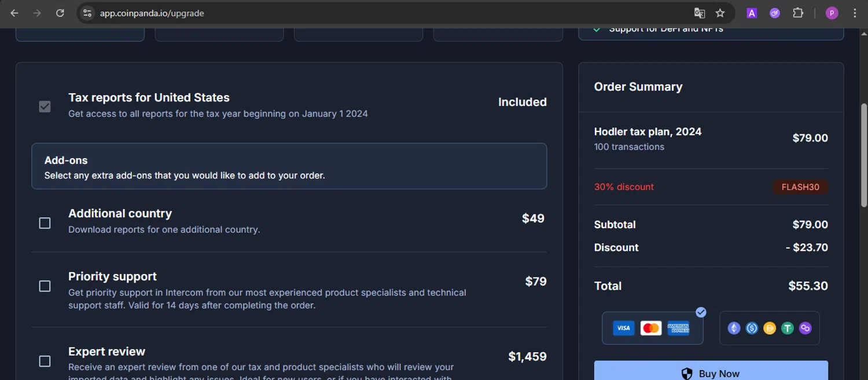Screen dimensions: 868x380
Task: Click 'Hodler tax plan, 2024' text
Action: click(648, 131)
